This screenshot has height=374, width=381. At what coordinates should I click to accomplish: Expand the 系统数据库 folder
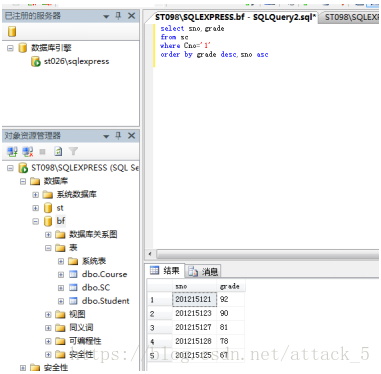[x=36, y=195]
